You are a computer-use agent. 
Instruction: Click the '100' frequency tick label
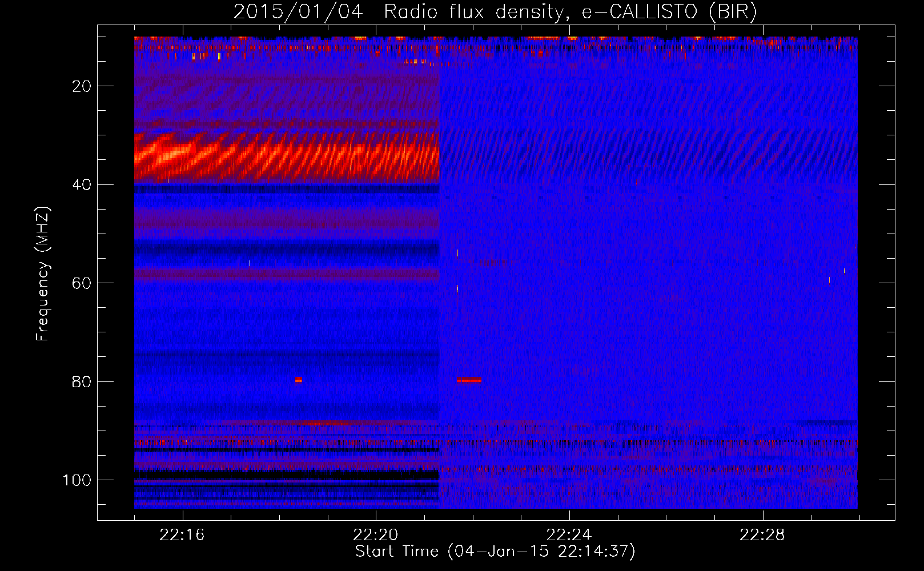point(77,480)
